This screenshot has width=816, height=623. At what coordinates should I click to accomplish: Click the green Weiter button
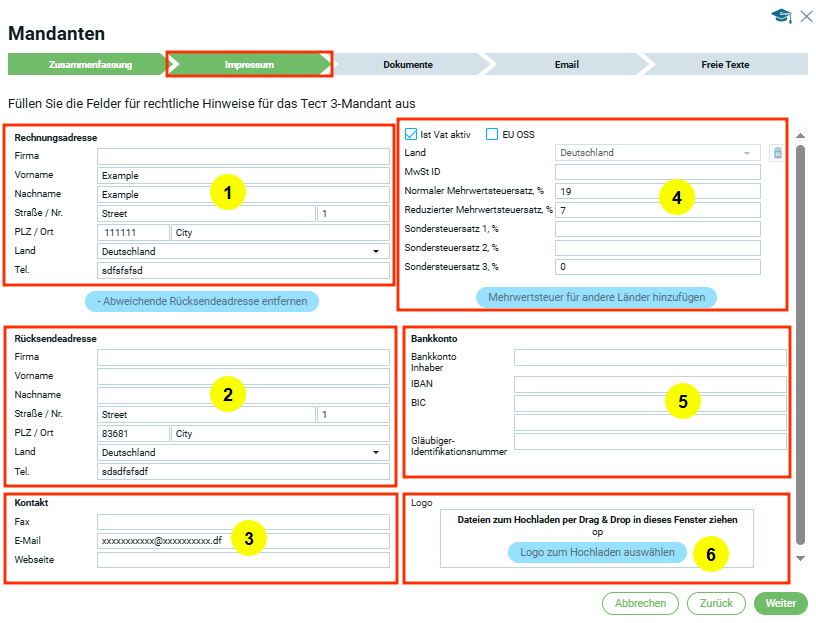coord(780,603)
